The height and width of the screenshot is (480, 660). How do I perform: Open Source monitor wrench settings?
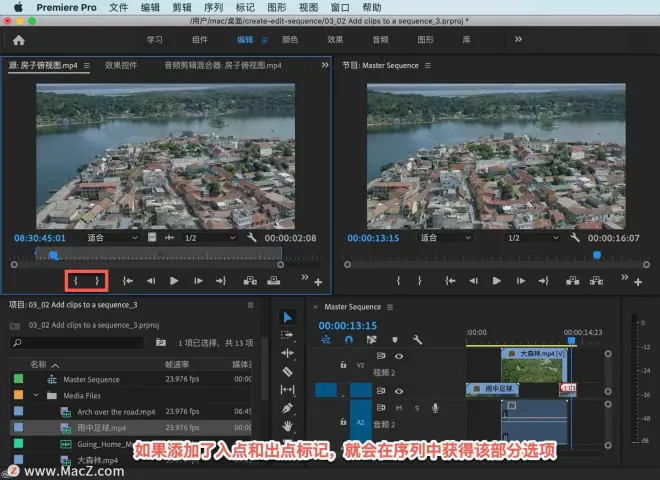tap(252, 237)
